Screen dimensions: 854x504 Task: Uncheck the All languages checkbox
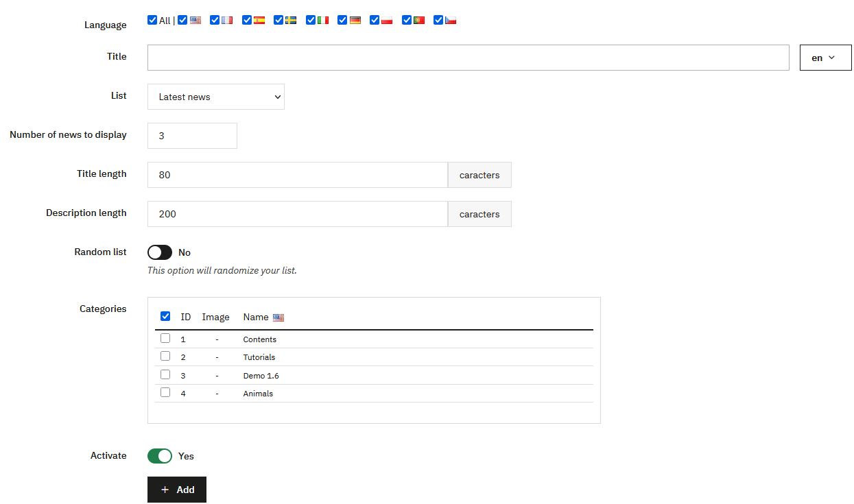point(152,20)
